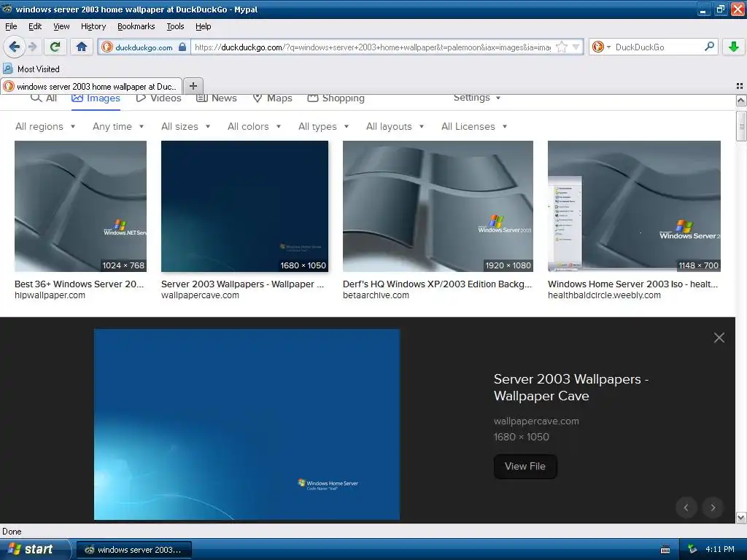Expand the All colors filter
The image size is (747, 560).
click(254, 127)
